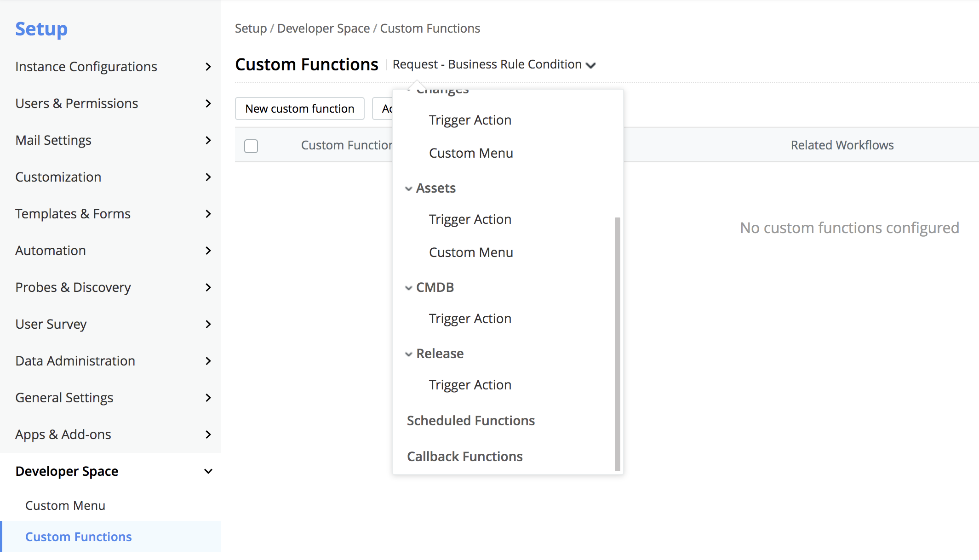The image size is (979, 560).
Task: Click the Mail Settings chevron icon
Action: (208, 140)
